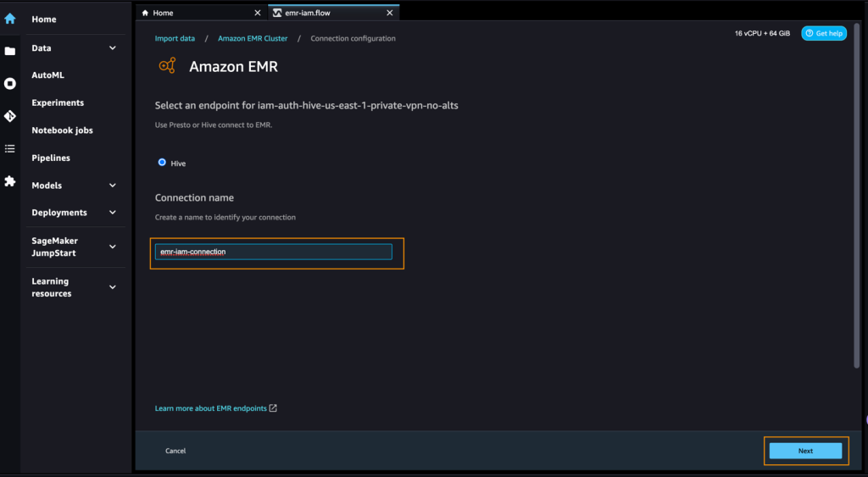868x477 pixels.
Task: Select the Hive radio button
Action: [x=162, y=162]
